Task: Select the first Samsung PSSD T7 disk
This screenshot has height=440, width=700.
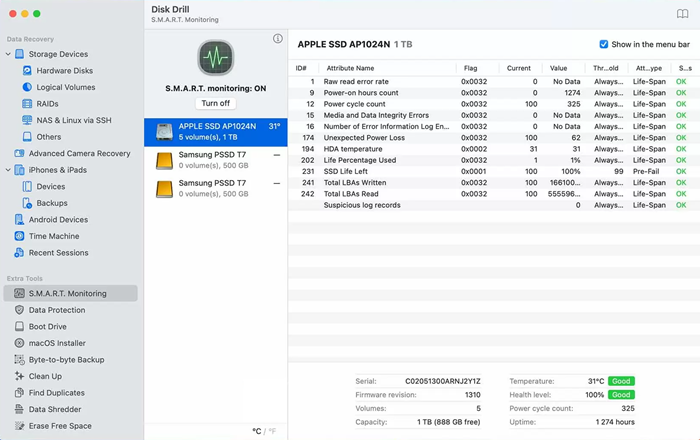Action: pyautogui.click(x=216, y=160)
